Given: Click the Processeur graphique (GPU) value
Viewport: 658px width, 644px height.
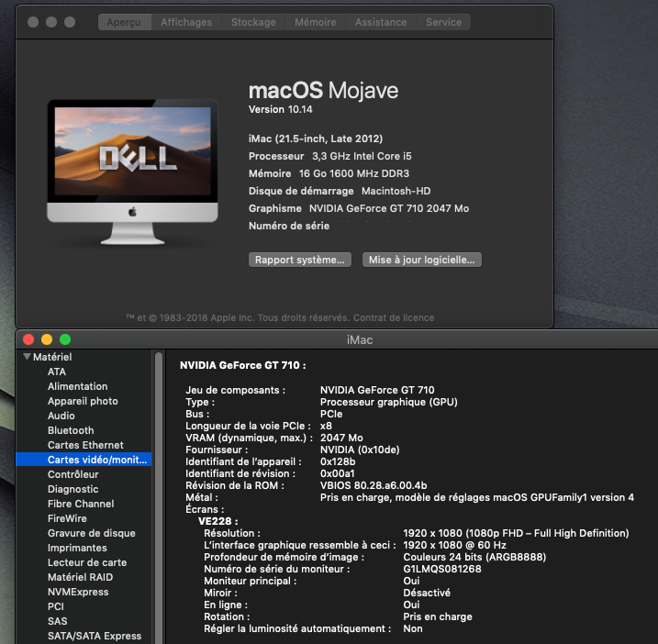Looking at the screenshot, I should click(x=388, y=402).
